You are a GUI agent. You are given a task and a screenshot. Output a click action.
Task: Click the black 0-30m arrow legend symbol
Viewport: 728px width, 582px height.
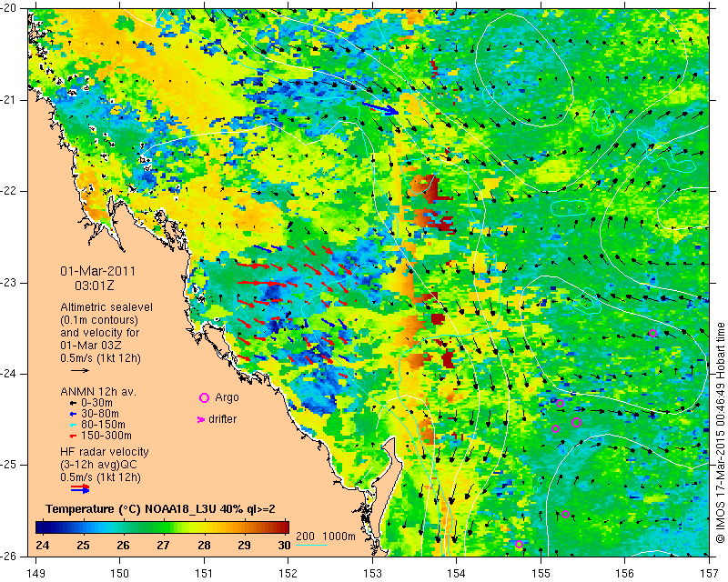click(x=73, y=403)
